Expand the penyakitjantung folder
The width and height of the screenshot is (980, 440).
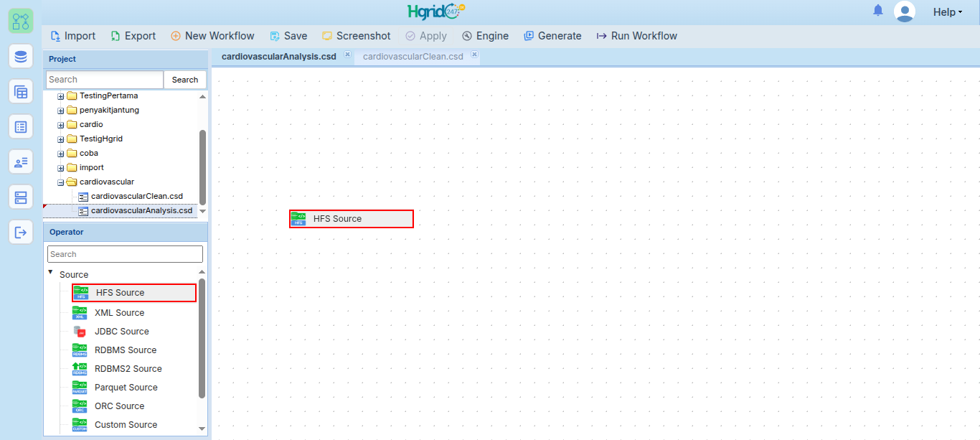61,111
